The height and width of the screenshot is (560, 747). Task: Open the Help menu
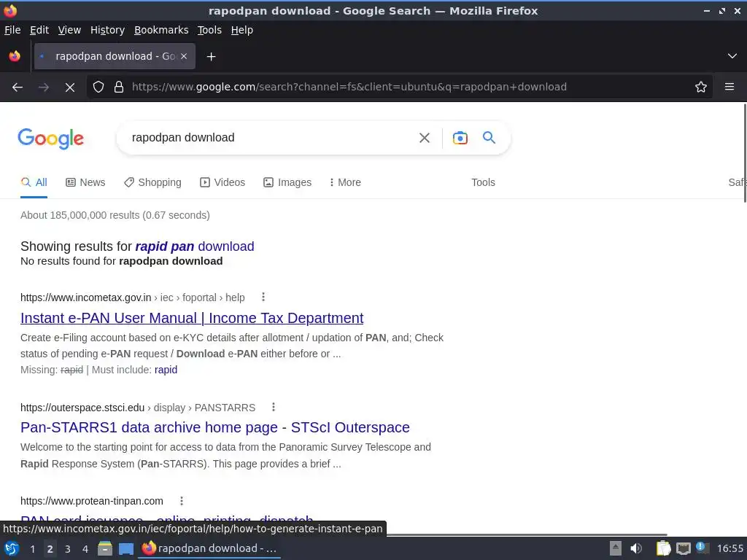click(x=242, y=30)
